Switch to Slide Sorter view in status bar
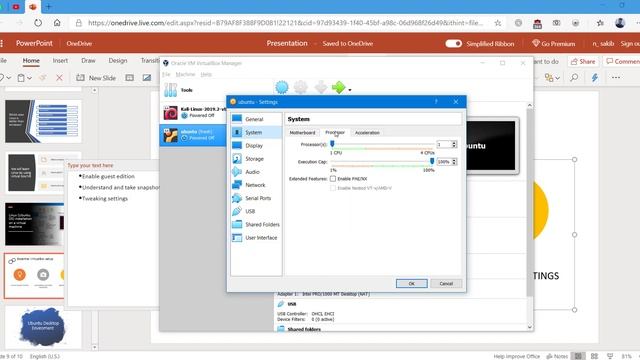 [594, 356]
